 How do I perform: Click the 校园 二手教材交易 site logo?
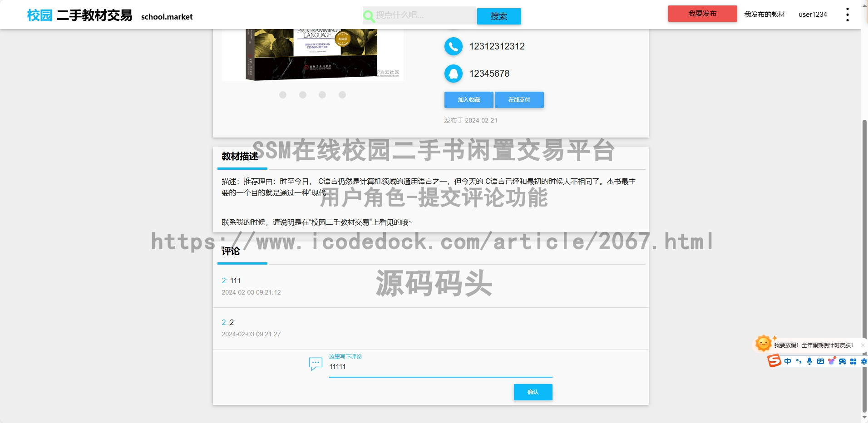coord(79,15)
